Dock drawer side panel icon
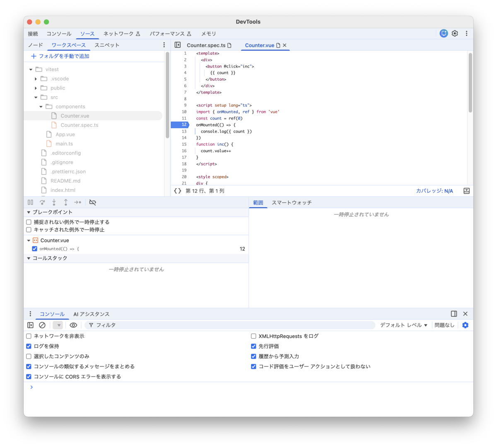Image resolution: width=497 pixels, height=448 pixels. [x=454, y=314]
